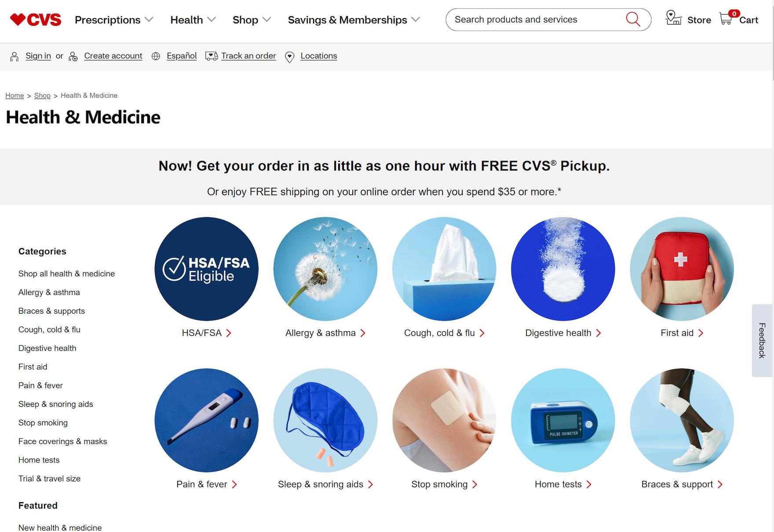
Task: Open the Feedback side tab
Action: pos(762,340)
